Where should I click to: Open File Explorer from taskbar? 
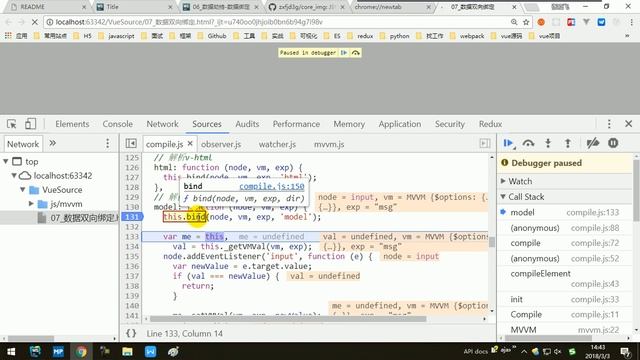127,351
